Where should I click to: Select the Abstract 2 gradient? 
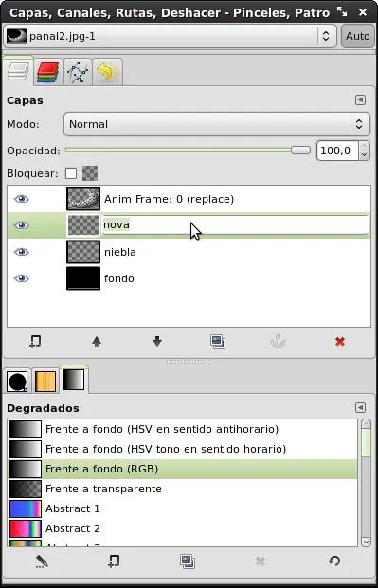(183, 528)
